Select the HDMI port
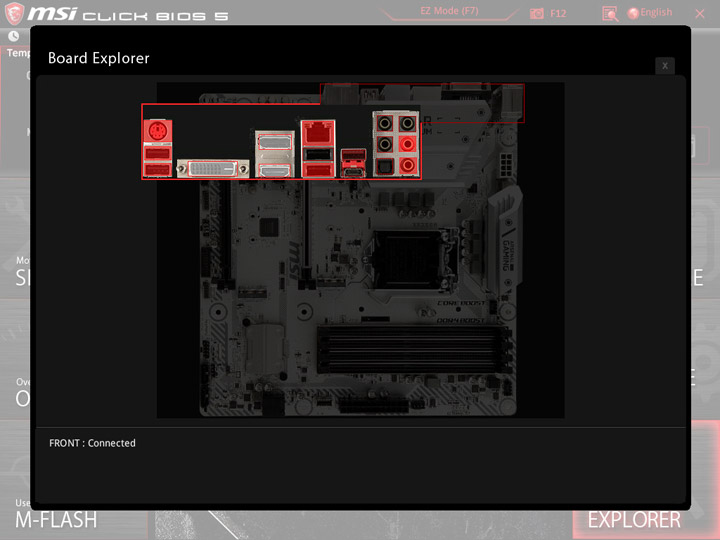 tap(275, 171)
